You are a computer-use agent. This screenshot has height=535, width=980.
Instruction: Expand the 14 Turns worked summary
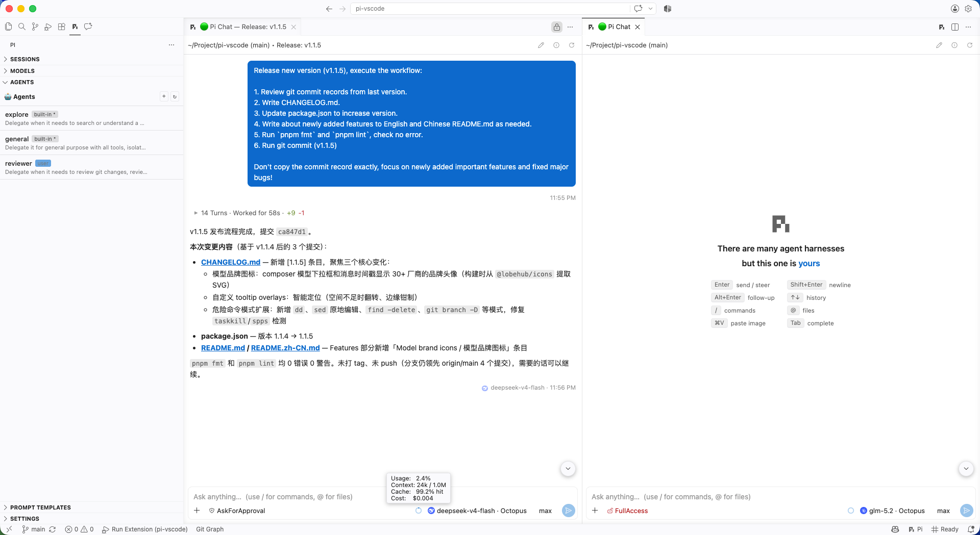pos(249,213)
